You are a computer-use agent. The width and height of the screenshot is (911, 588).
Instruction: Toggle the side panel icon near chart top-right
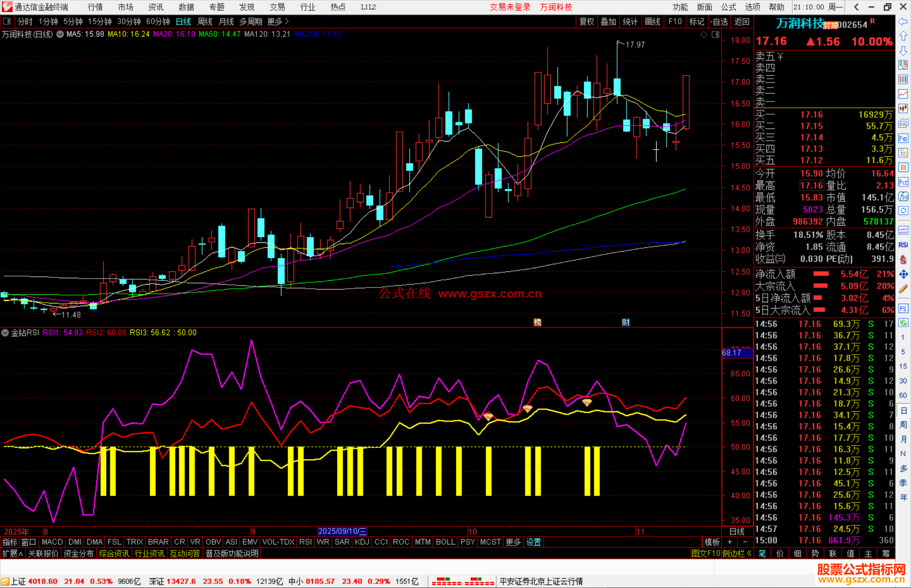715,35
